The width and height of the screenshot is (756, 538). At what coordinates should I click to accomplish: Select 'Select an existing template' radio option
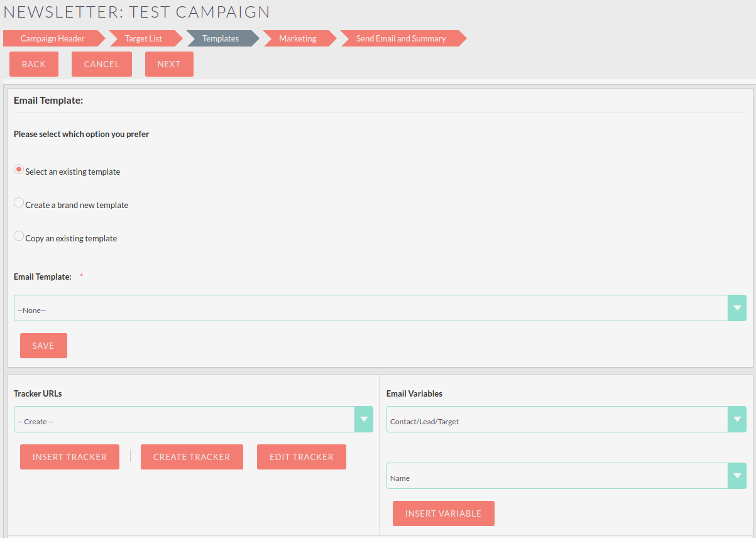19,170
